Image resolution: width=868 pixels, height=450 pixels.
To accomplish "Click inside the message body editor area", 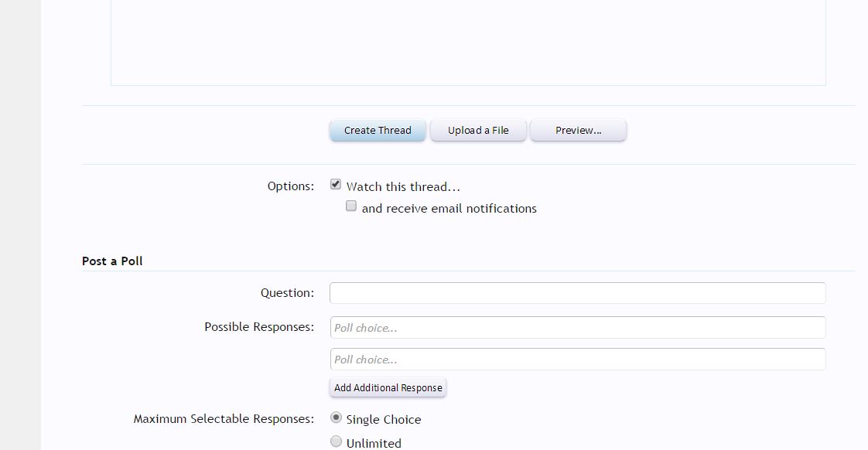I will click(468, 43).
